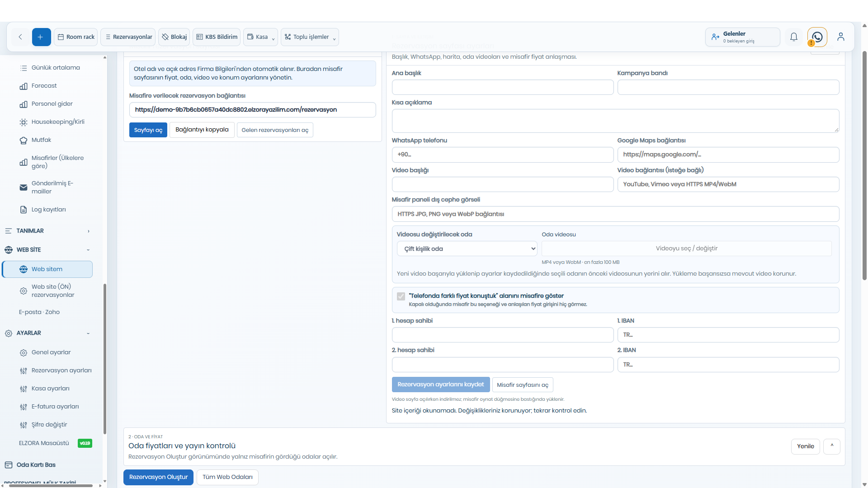Viewport: 868px width, 488px height.
Task: Open Gelenler bekleyen giriş panel
Action: [743, 37]
